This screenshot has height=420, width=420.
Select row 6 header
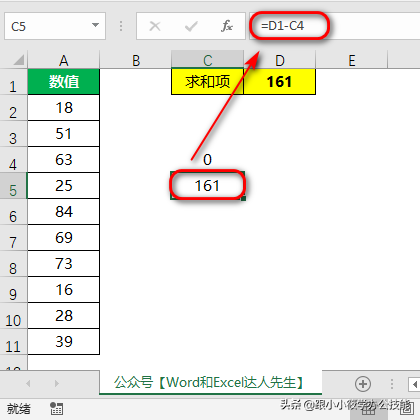click(x=13, y=212)
